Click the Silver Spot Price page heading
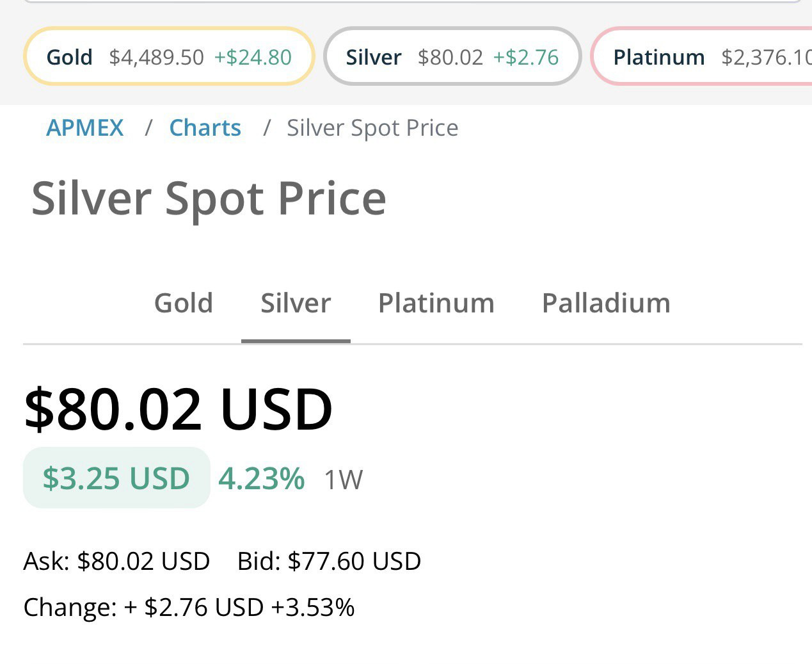The image size is (812, 664). click(x=209, y=198)
